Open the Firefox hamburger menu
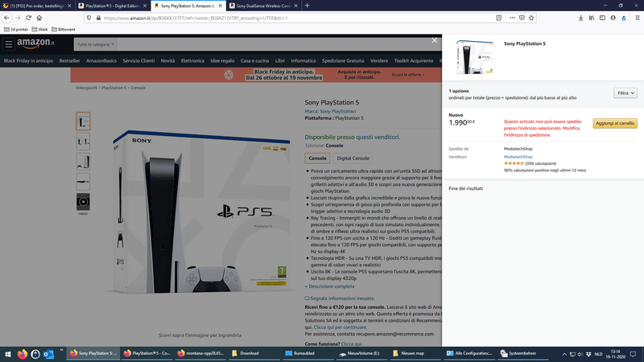The image size is (644, 362). coord(638,18)
